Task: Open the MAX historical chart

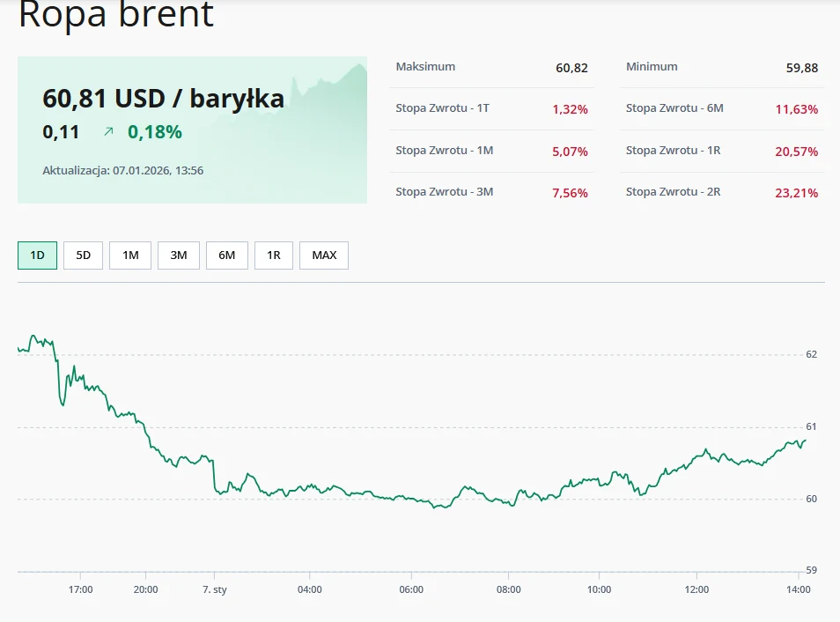Action: pyautogui.click(x=323, y=255)
